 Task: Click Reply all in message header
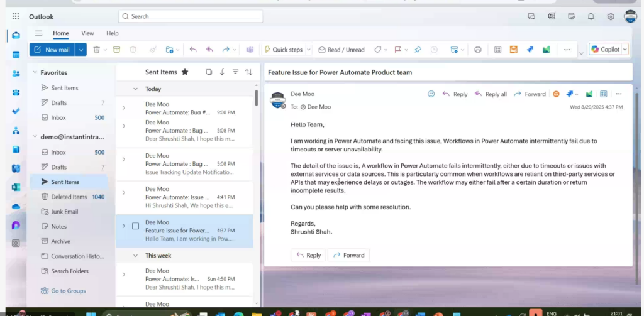coord(491,94)
